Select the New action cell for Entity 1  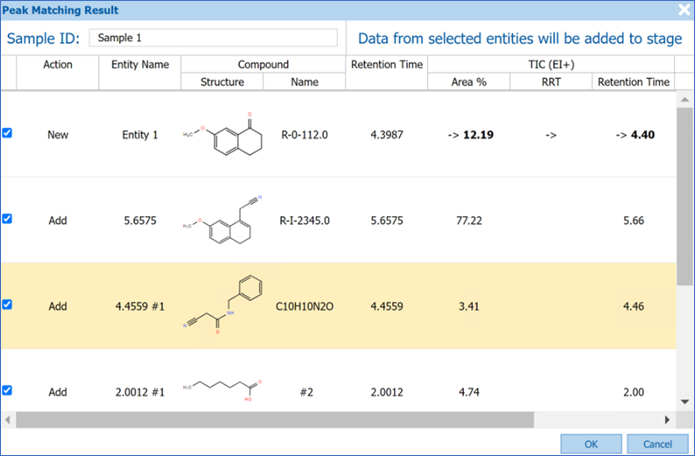point(58,134)
